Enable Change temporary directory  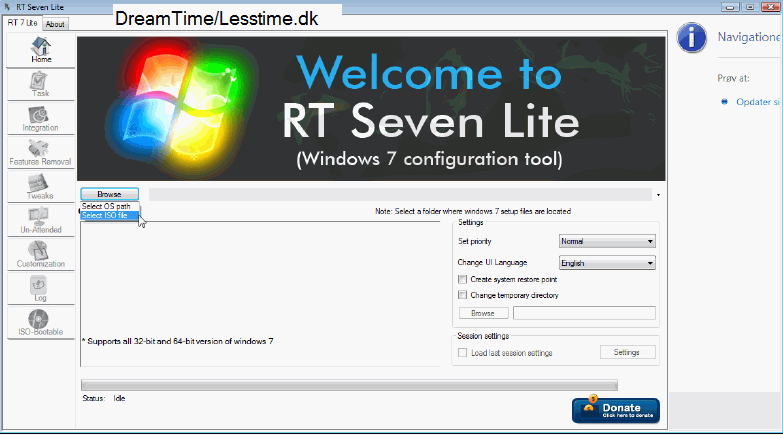point(462,295)
